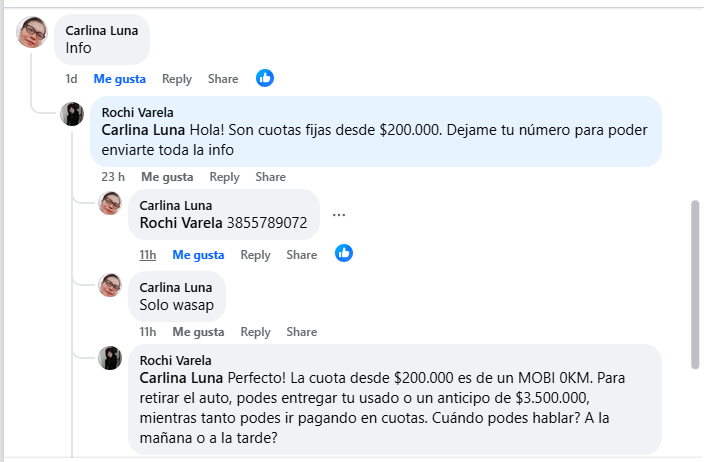Share the phone number comment
The height and width of the screenshot is (462, 704).
point(302,255)
